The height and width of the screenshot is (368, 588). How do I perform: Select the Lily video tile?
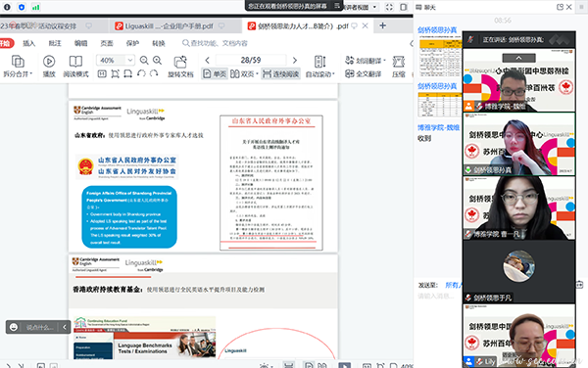[x=519, y=336]
